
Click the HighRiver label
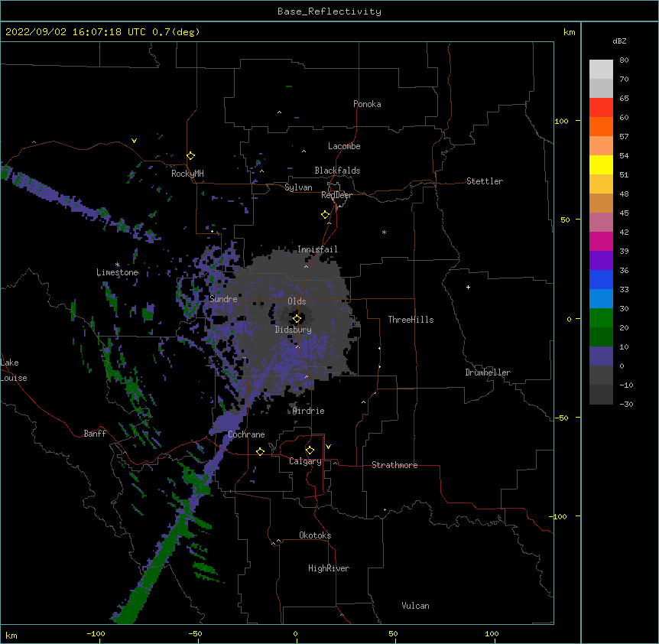329,568
